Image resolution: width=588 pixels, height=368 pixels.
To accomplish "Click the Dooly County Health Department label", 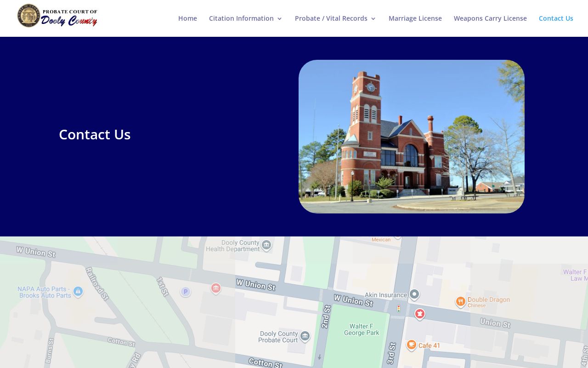I will 233,246.
